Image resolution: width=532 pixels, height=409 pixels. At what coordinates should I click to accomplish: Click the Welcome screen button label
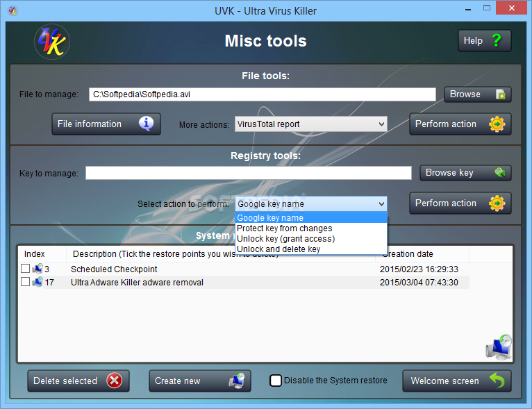point(444,381)
